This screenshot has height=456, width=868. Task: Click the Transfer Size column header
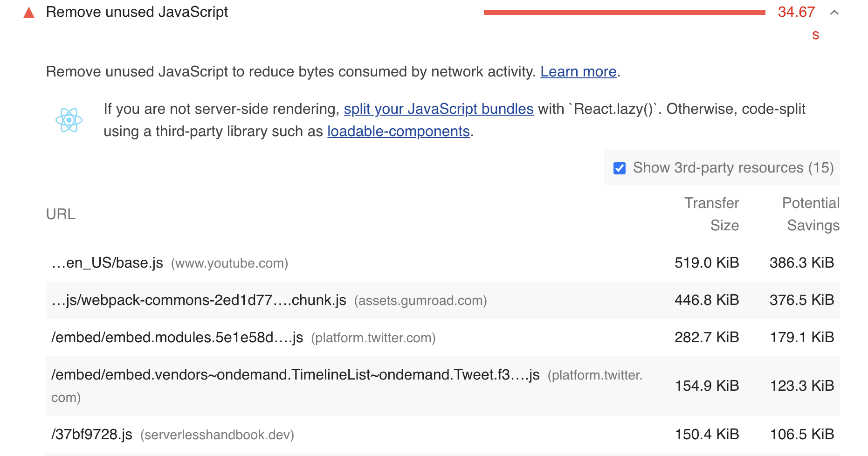pyautogui.click(x=711, y=214)
